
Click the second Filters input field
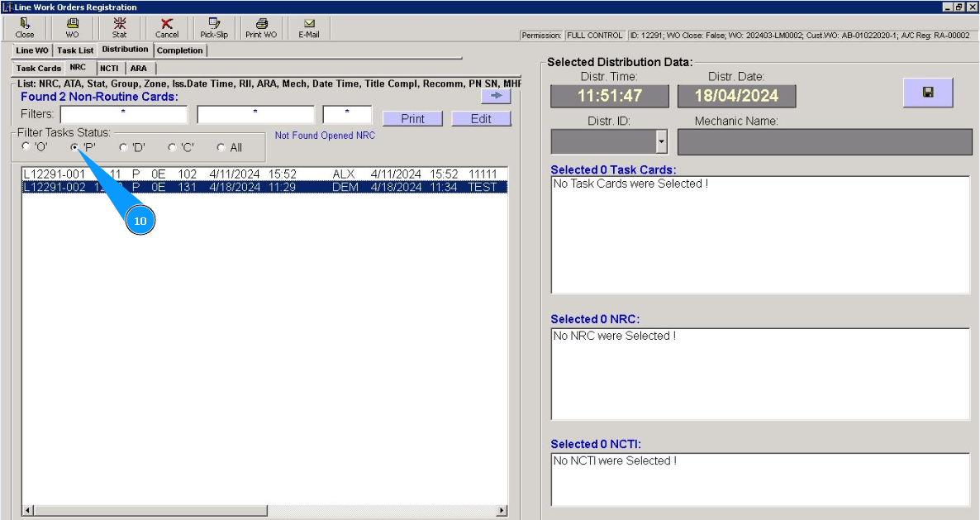click(x=255, y=114)
